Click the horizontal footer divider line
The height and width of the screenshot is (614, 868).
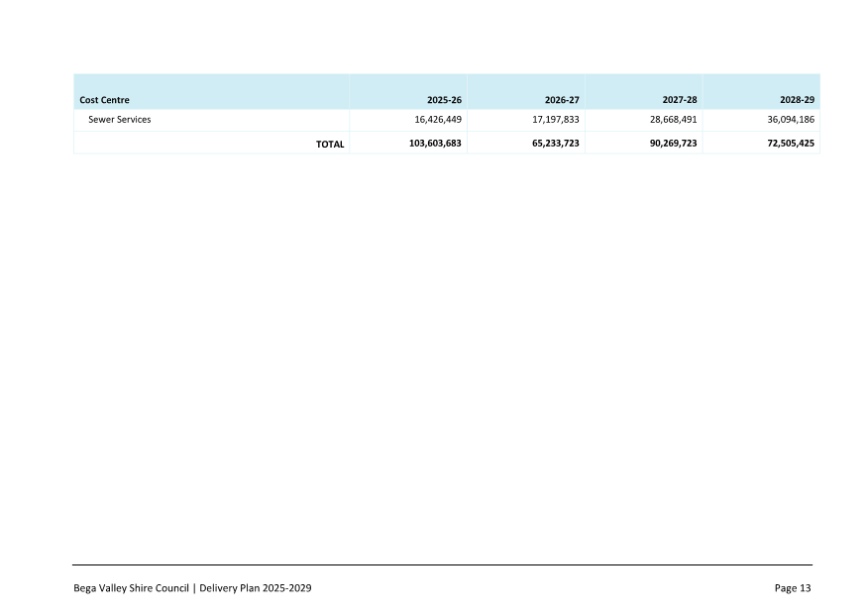(x=442, y=565)
